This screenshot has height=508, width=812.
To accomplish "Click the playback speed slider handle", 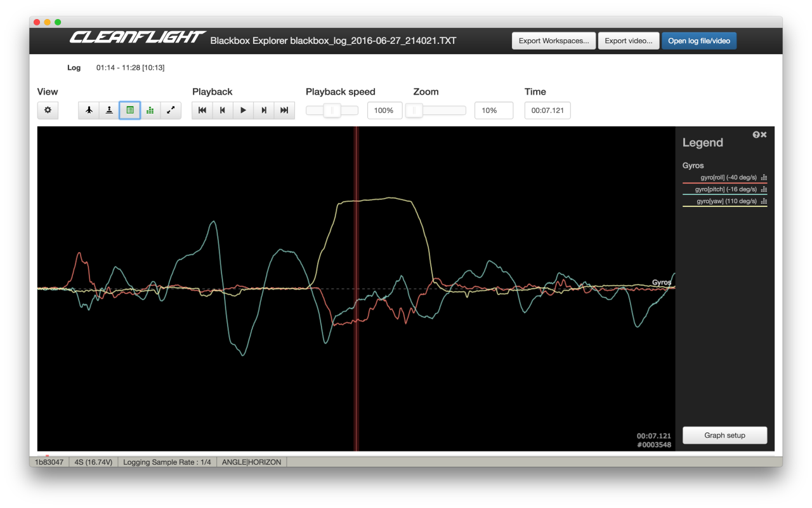I will [x=332, y=110].
